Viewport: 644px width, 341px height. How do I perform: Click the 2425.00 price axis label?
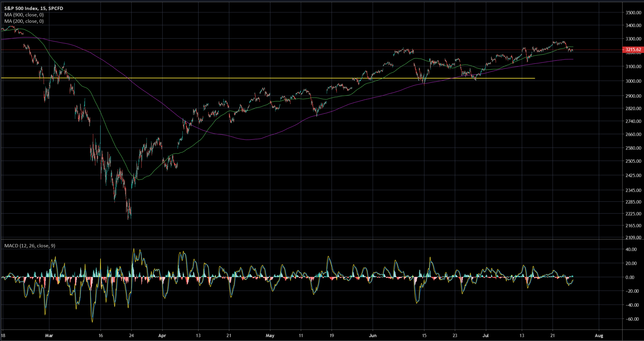[x=633, y=175]
